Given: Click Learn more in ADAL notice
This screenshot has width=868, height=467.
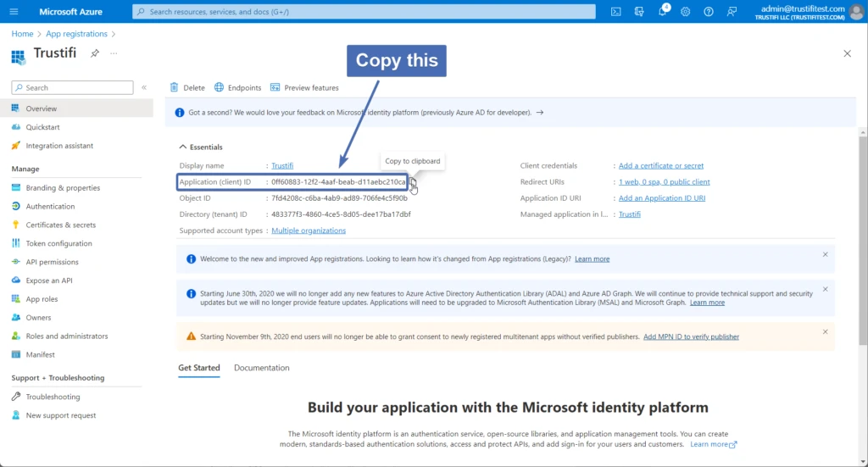Looking at the screenshot, I should 707,303.
